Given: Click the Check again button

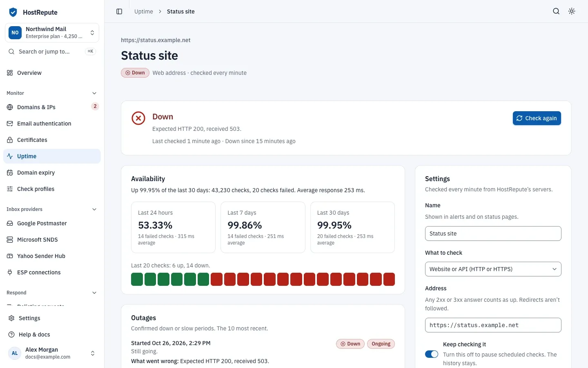Looking at the screenshot, I should tap(537, 118).
